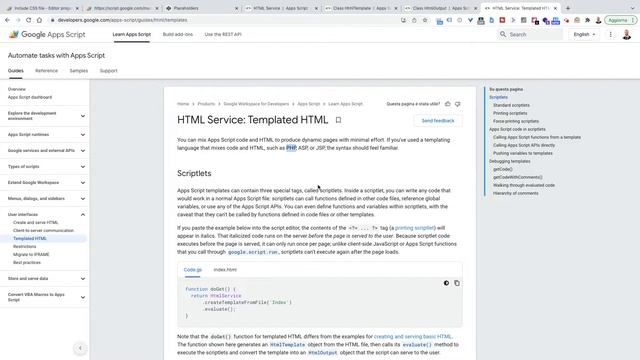
Task: Expand Google services and external APIs
Action: click(x=83, y=151)
